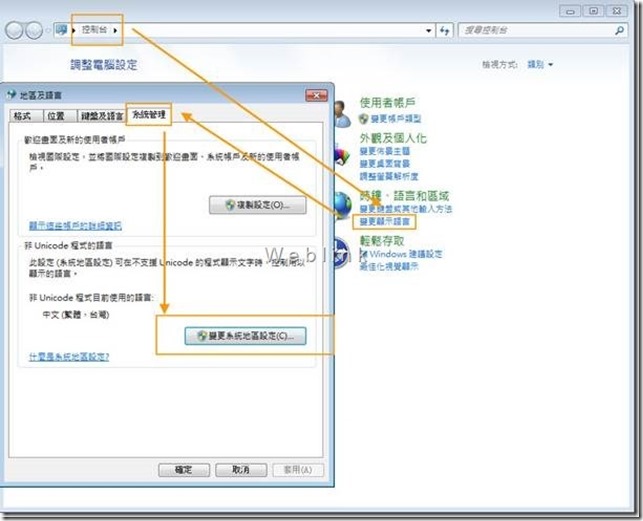Maximize the Control Panel window
Image resolution: width=643 pixels, height=521 pixels.
pos(593,11)
